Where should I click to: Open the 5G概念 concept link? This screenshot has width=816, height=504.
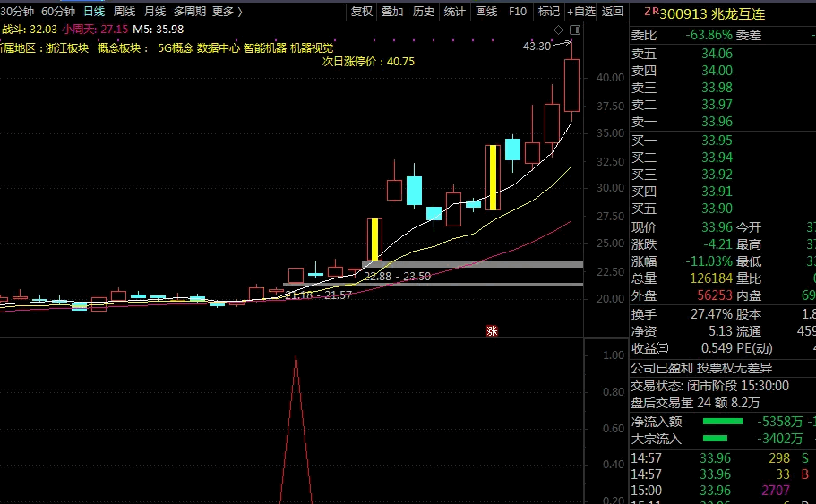[x=176, y=47]
